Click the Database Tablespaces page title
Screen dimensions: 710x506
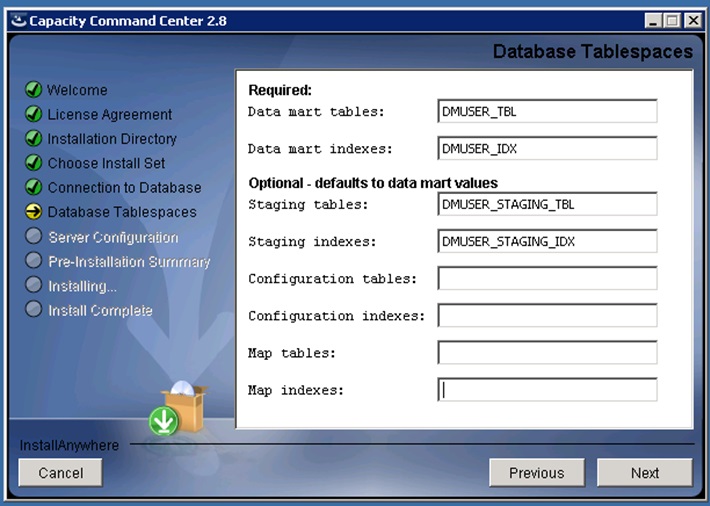pos(593,52)
